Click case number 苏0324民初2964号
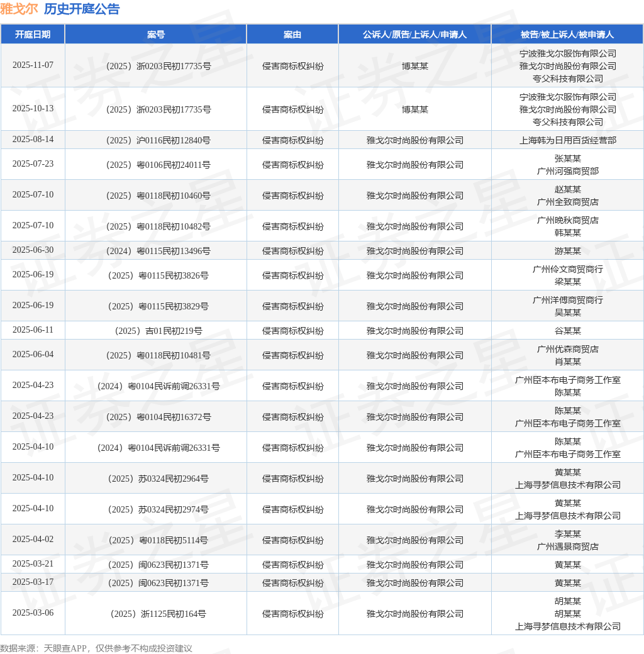The width and height of the screenshot is (644, 654). point(158,479)
